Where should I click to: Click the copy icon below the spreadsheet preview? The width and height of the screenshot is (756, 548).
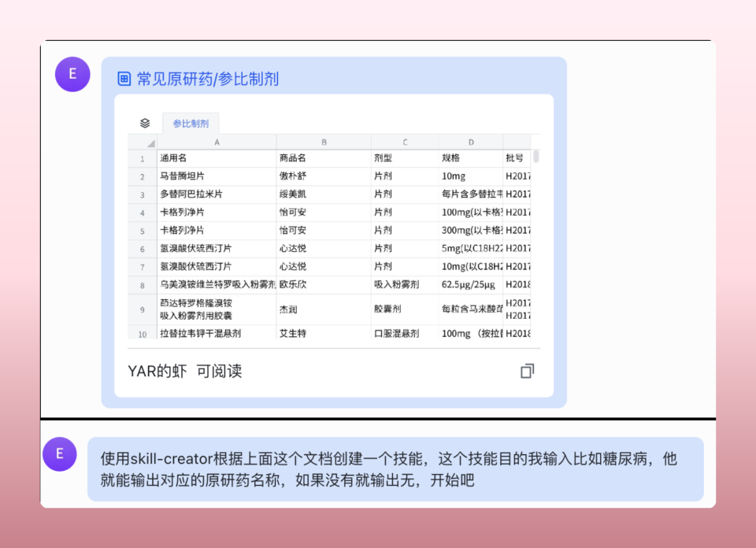pos(527,371)
